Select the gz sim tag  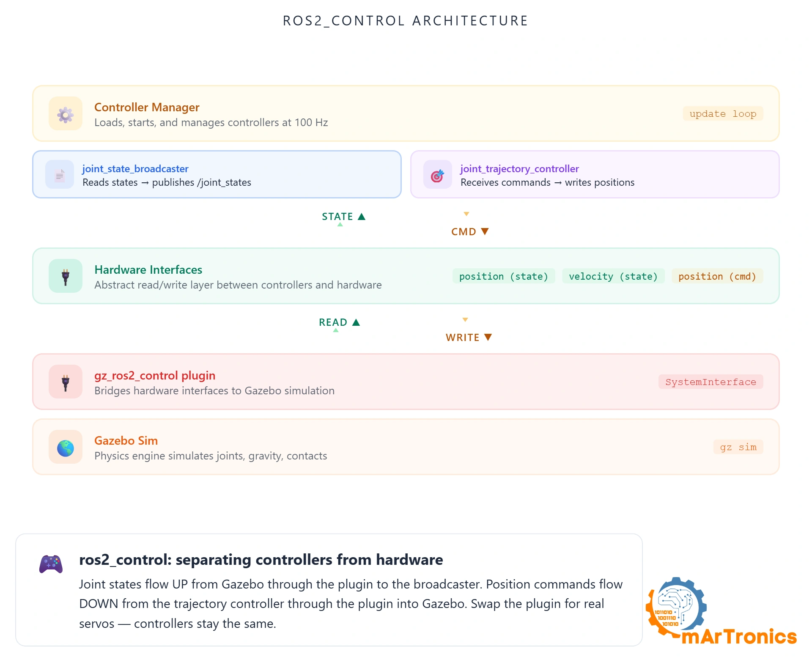738,447
